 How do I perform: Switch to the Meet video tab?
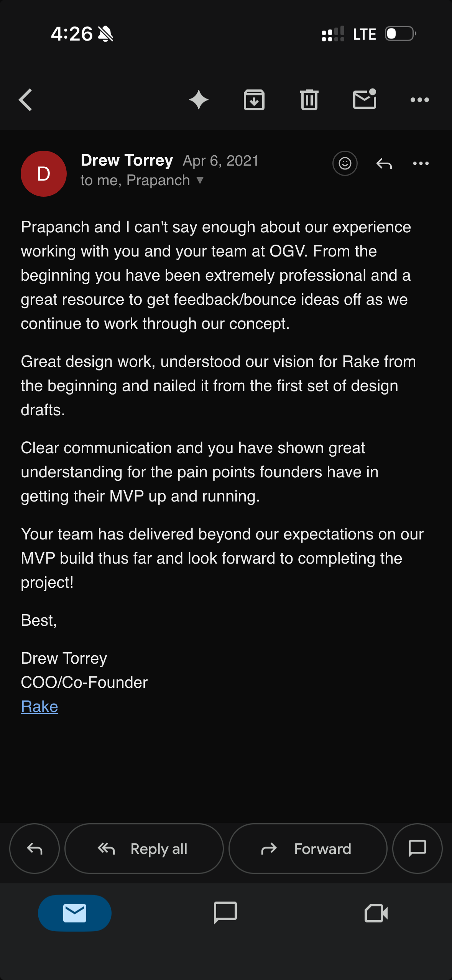point(376,913)
